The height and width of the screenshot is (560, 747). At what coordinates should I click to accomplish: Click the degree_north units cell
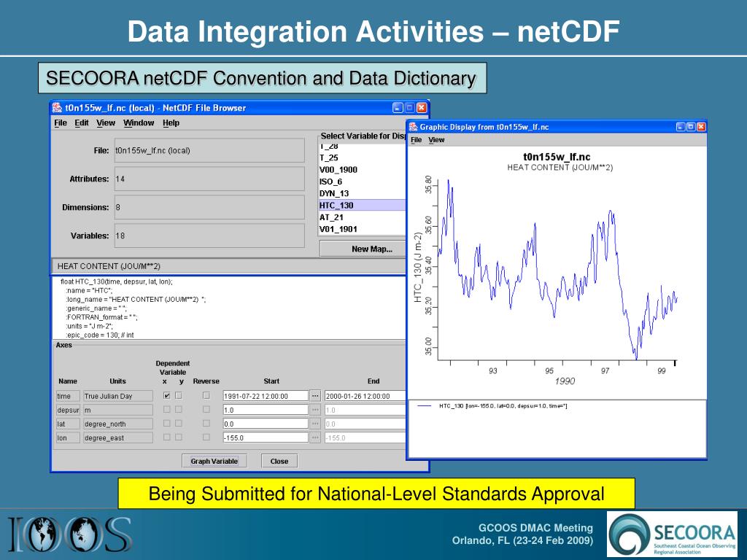118,424
